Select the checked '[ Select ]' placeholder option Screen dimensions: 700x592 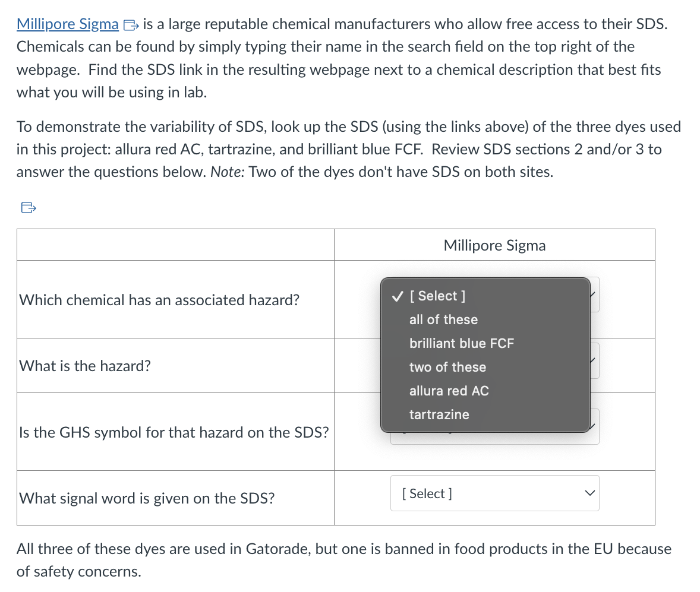(437, 296)
